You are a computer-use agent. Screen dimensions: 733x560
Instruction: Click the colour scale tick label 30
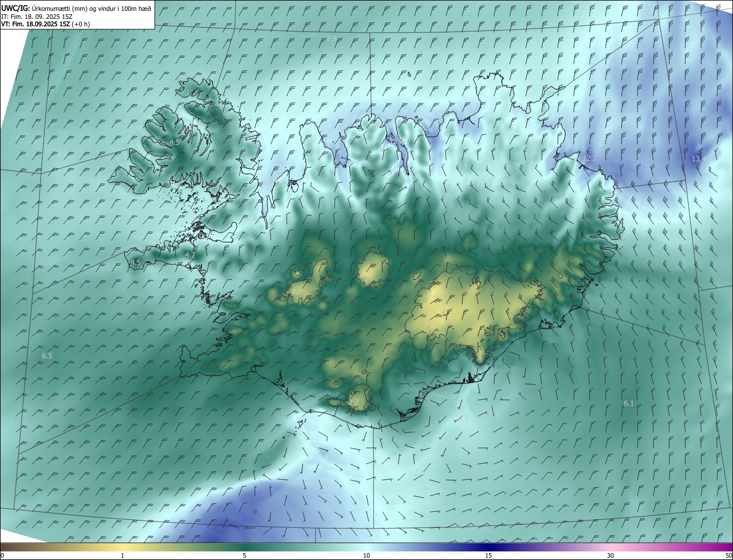pyautogui.click(x=610, y=555)
